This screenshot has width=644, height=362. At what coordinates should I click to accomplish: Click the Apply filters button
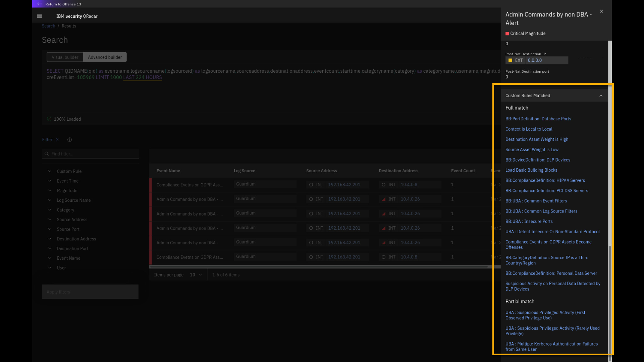tap(90, 292)
